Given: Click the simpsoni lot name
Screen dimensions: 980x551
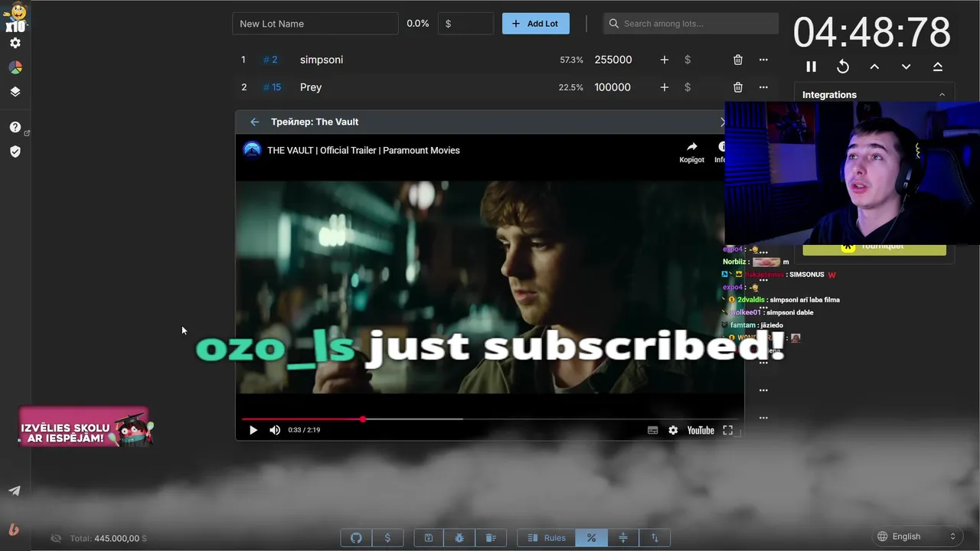Looking at the screenshot, I should pos(322,60).
